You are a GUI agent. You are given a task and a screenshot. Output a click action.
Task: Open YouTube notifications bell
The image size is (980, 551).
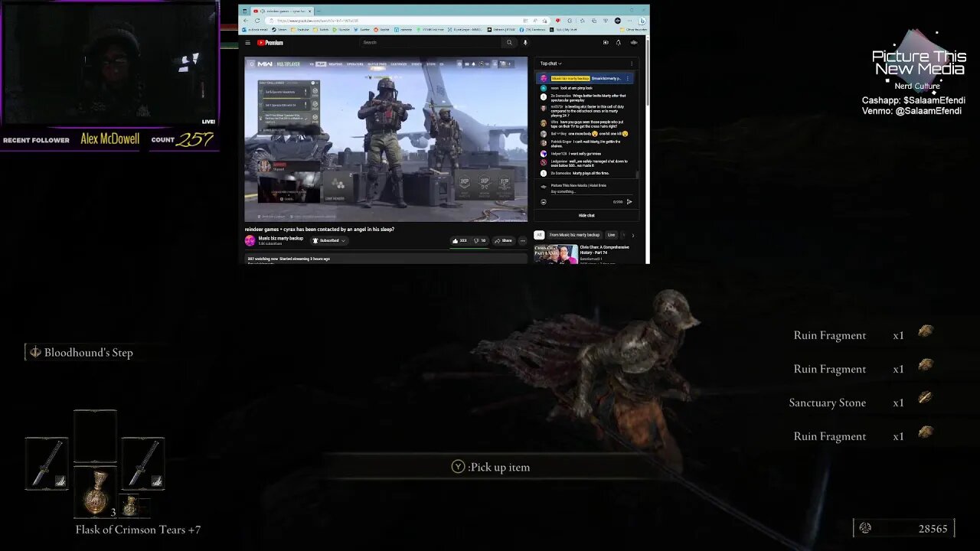[x=619, y=43]
